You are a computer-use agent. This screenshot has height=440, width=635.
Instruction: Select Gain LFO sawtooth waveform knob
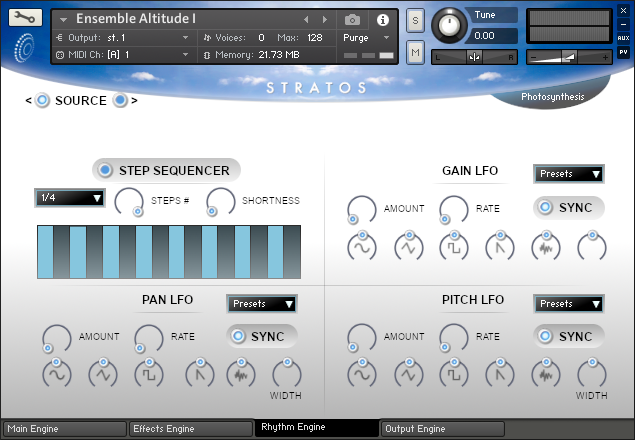500,246
